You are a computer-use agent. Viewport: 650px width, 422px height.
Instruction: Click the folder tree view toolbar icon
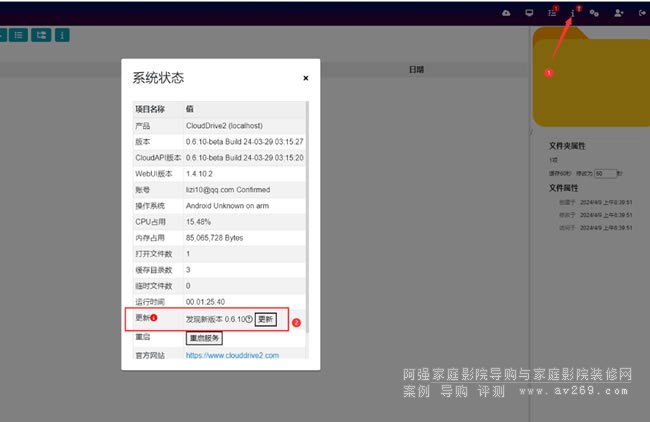41,35
